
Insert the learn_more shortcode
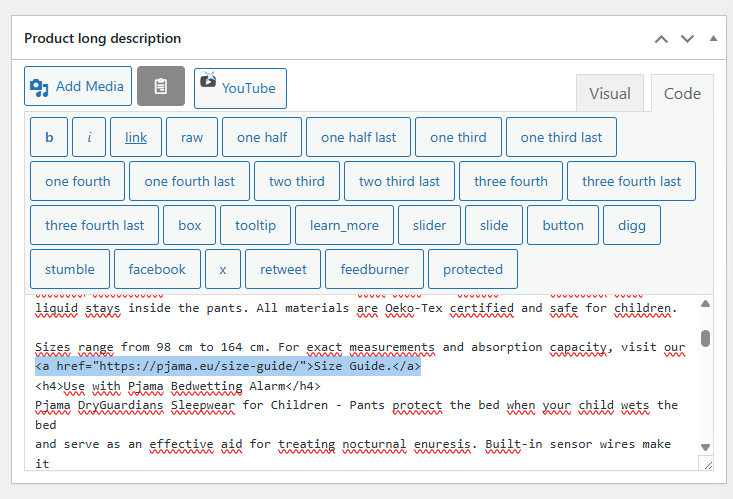345,225
